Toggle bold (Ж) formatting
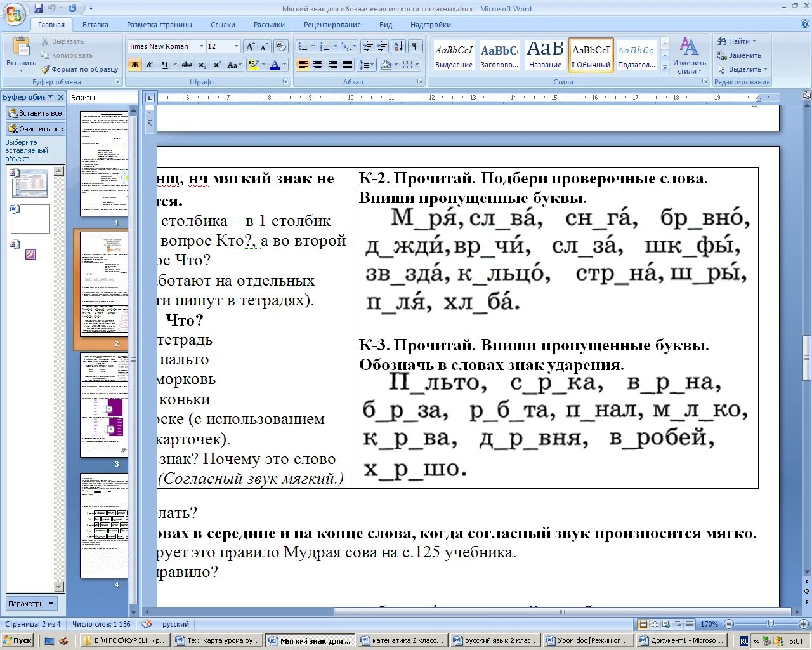812x650 pixels. 134,65
